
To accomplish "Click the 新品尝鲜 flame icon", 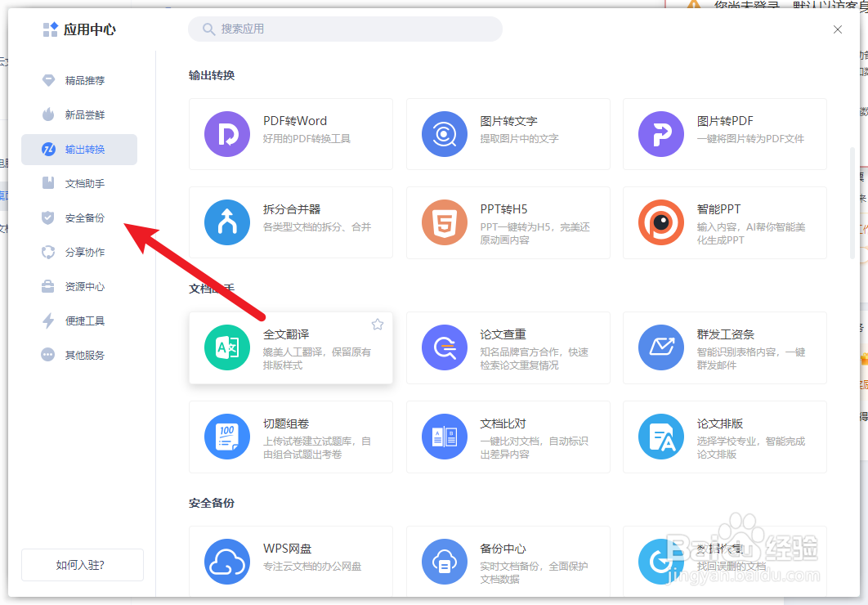I will coord(49,114).
